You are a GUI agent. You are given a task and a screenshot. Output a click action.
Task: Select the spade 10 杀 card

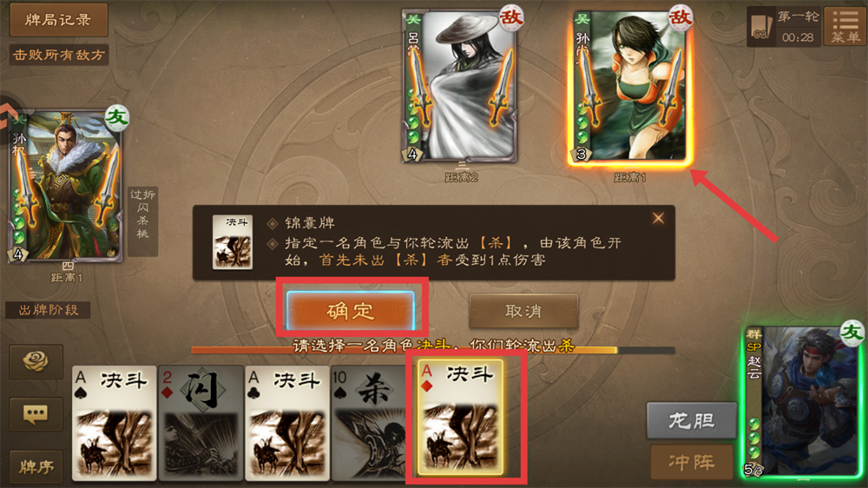pos(370,423)
